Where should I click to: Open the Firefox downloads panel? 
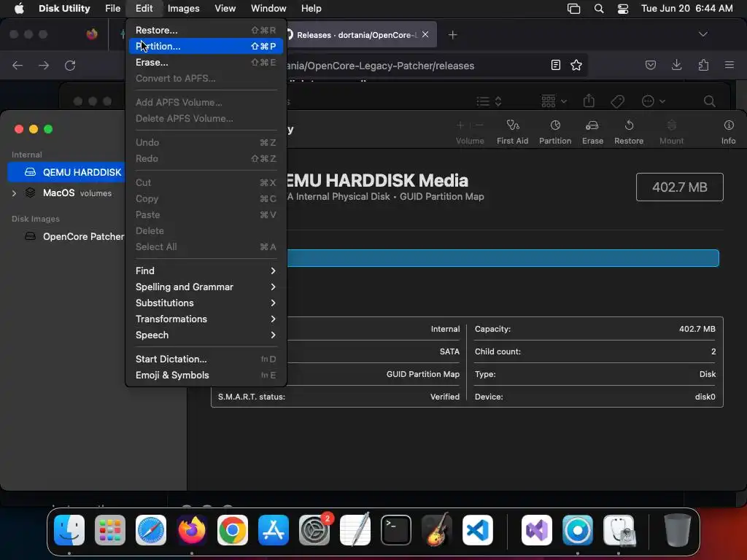tap(676, 65)
